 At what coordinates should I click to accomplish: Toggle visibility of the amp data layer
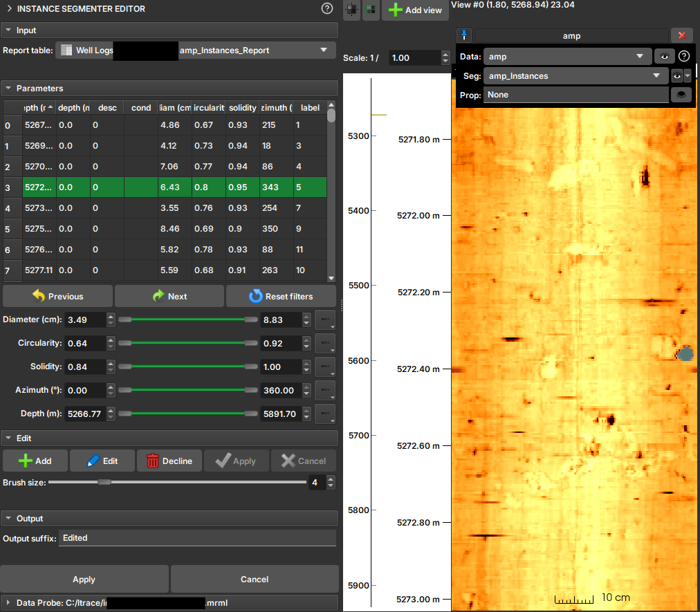tap(664, 56)
